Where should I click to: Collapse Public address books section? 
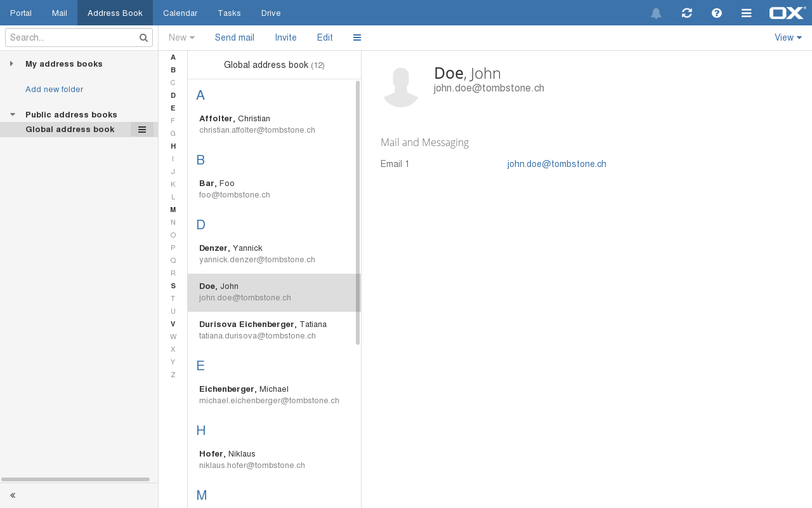[x=12, y=114]
